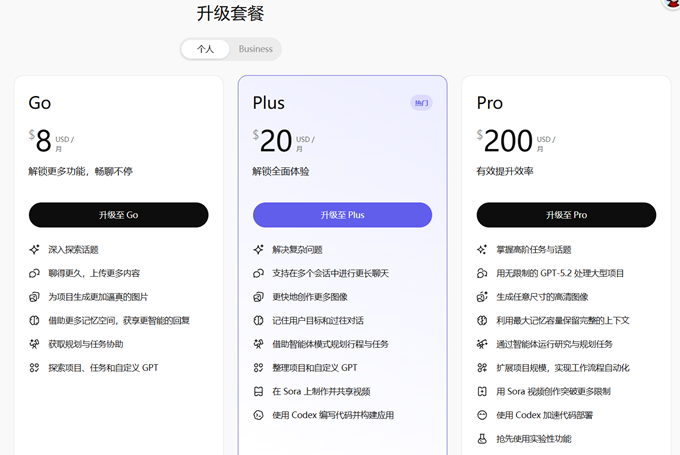This screenshot has width=680, height=455.
Task: Click the image icon beside 更快地创作更多图像
Action: pos(259,297)
